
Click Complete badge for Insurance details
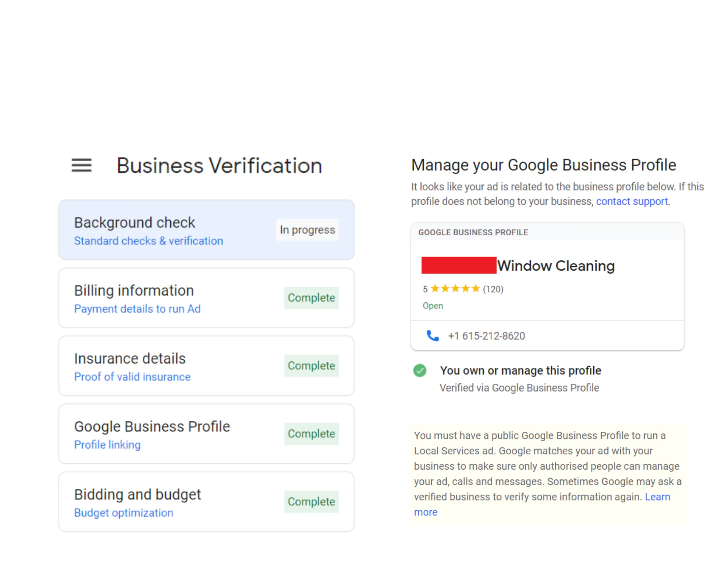312,366
